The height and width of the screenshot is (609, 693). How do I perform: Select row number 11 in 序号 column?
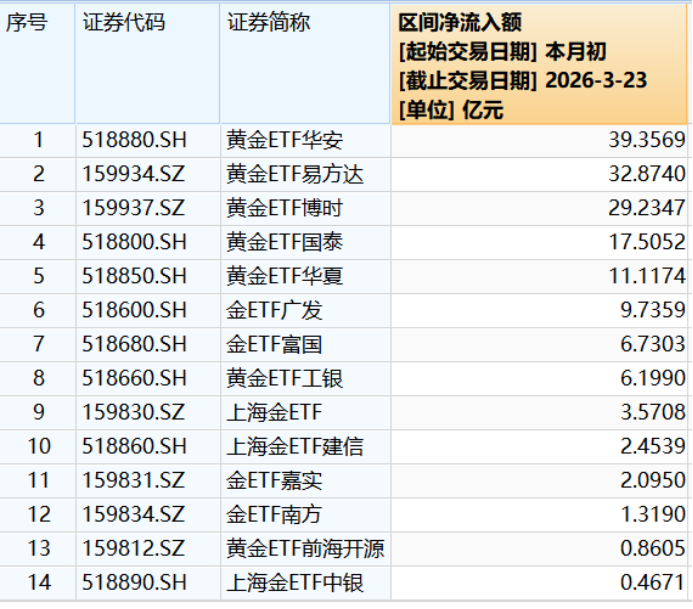click(38, 480)
